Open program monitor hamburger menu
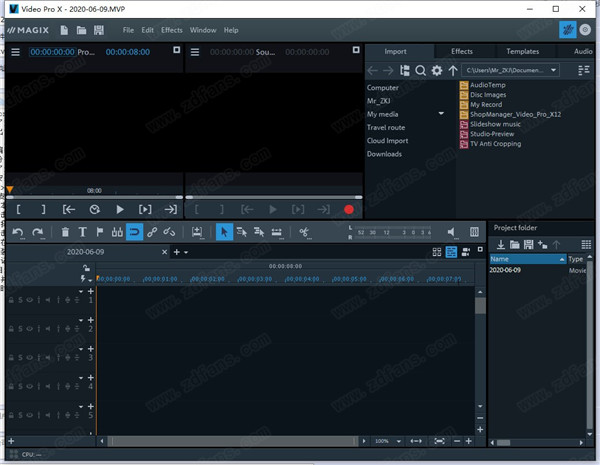Screen dimensions: 600x465 click(15, 52)
